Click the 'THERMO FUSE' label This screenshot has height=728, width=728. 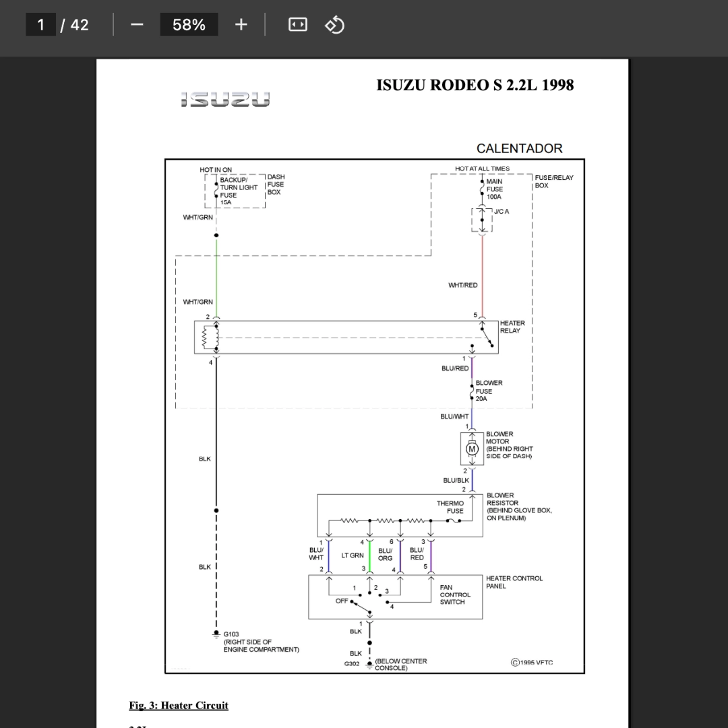(450, 507)
